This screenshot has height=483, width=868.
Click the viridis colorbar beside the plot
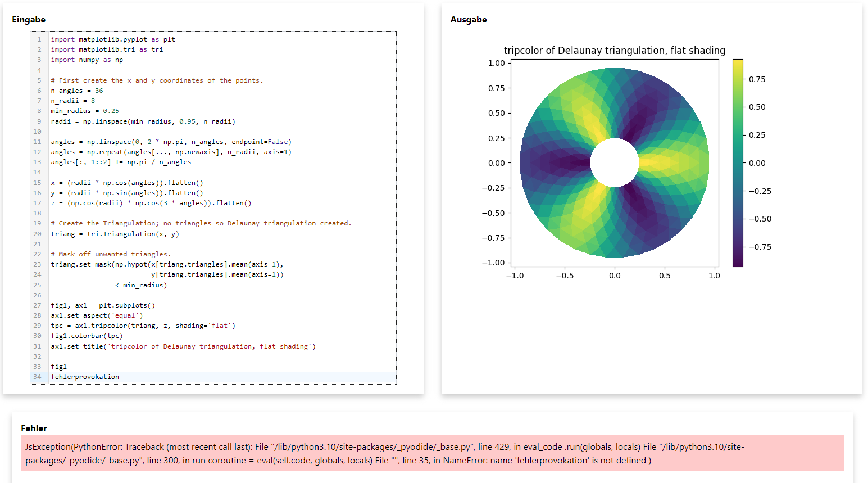point(738,163)
